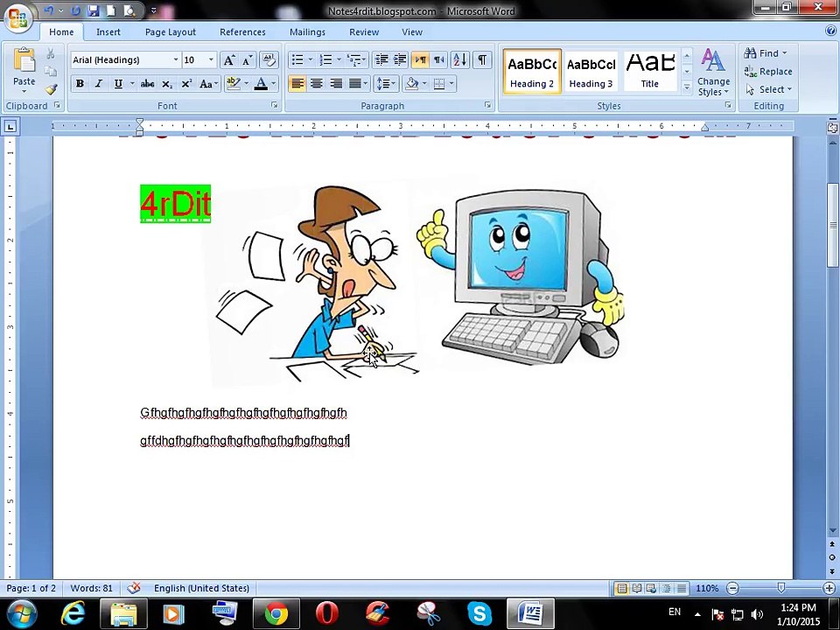Click the Grow Font icon
Viewport: 840px width, 630px height.
point(228,60)
